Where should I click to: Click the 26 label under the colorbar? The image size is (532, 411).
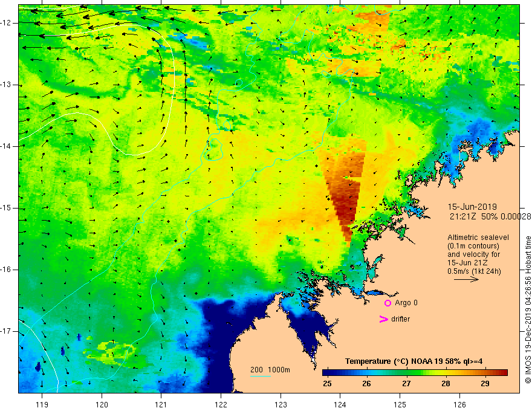coord(366,384)
